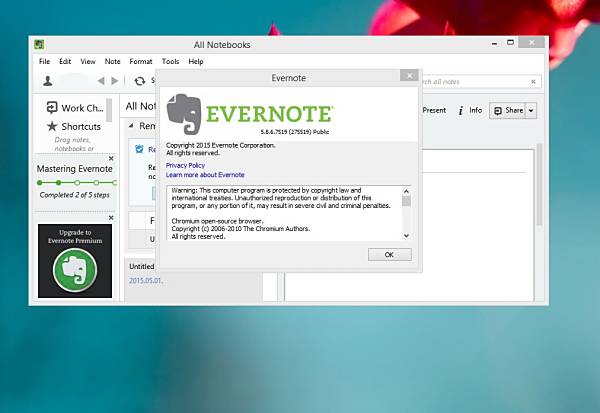Viewport: 600px width, 413px height.
Task: Click the version number text in dialog
Action: [295, 132]
